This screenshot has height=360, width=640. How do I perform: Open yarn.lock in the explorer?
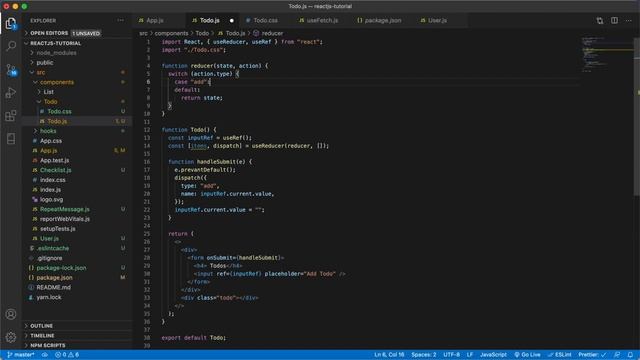click(x=49, y=298)
